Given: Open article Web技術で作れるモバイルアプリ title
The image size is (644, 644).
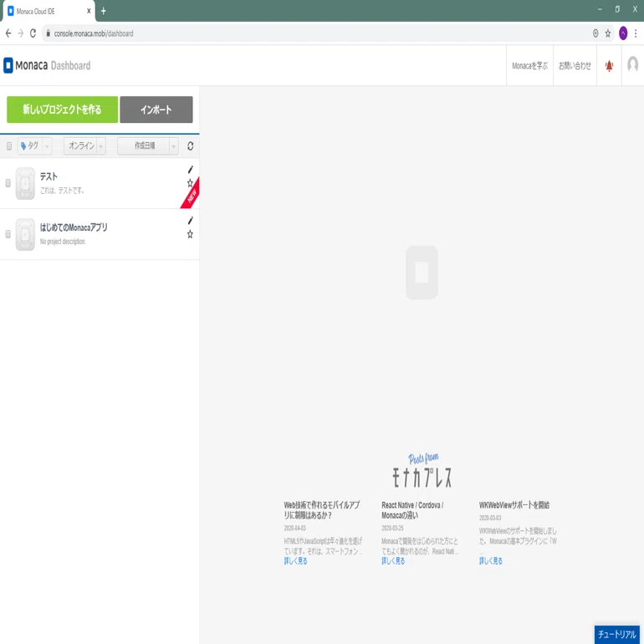Looking at the screenshot, I should tap(322, 510).
